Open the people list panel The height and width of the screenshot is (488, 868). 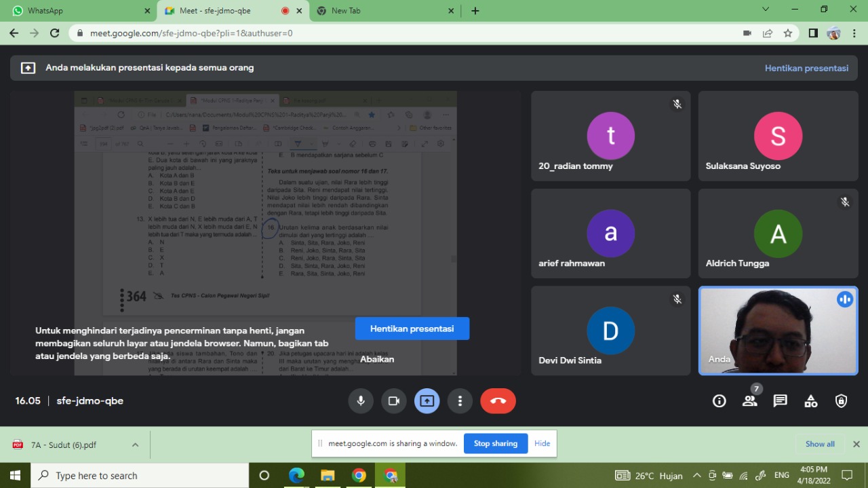(x=749, y=401)
